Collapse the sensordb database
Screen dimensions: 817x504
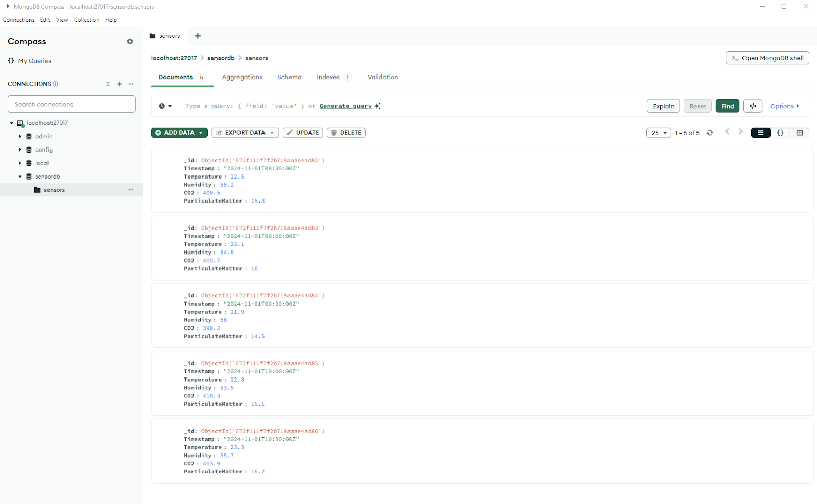coord(20,177)
